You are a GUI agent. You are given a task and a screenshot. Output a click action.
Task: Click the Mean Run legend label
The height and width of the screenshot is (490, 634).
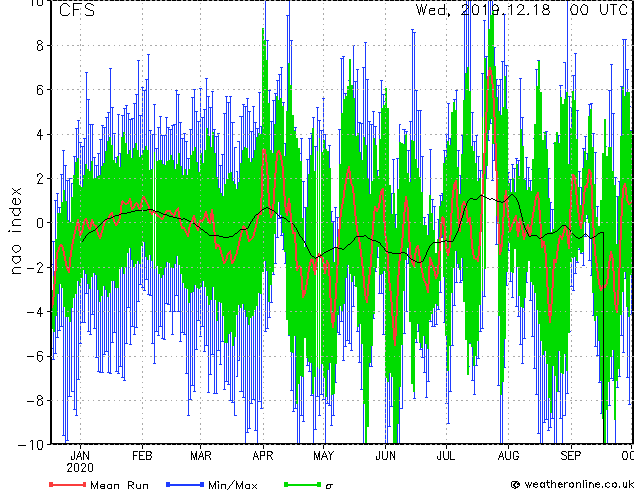tap(119, 485)
